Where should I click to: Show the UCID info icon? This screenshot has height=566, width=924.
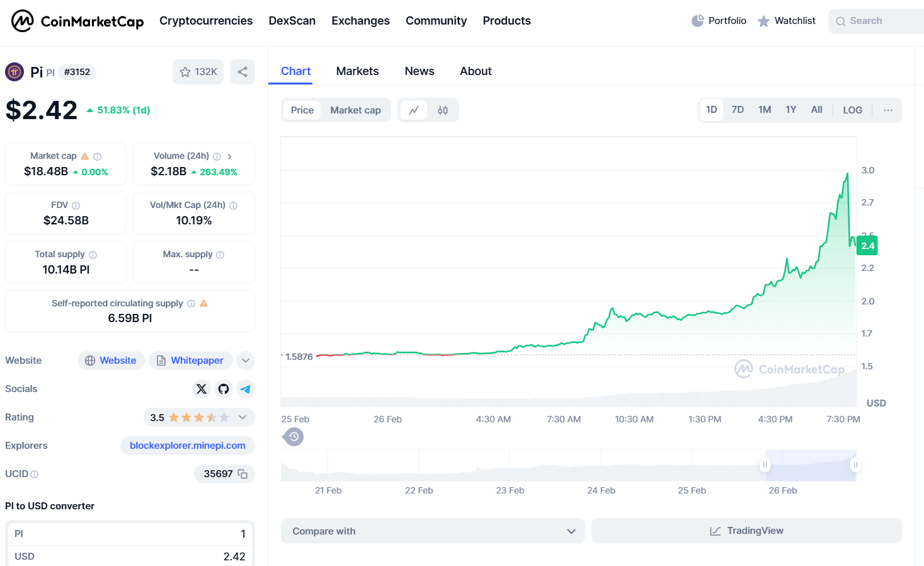(34, 474)
